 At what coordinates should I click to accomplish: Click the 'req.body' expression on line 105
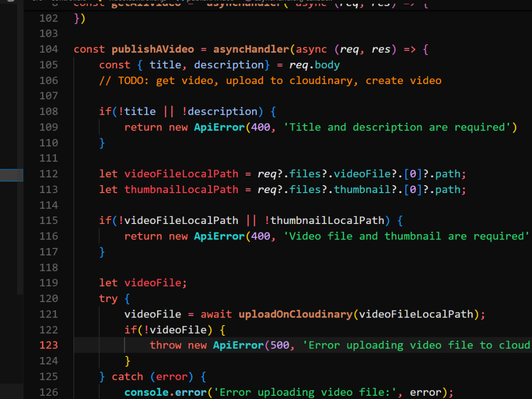tap(314, 65)
